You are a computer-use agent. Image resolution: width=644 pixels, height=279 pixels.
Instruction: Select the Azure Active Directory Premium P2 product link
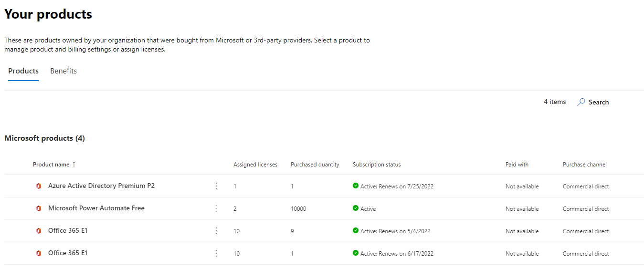tap(101, 186)
